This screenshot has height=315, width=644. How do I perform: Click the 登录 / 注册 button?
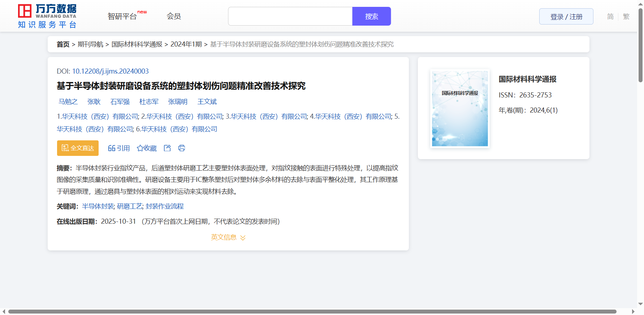pyautogui.click(x=566, y=17)
